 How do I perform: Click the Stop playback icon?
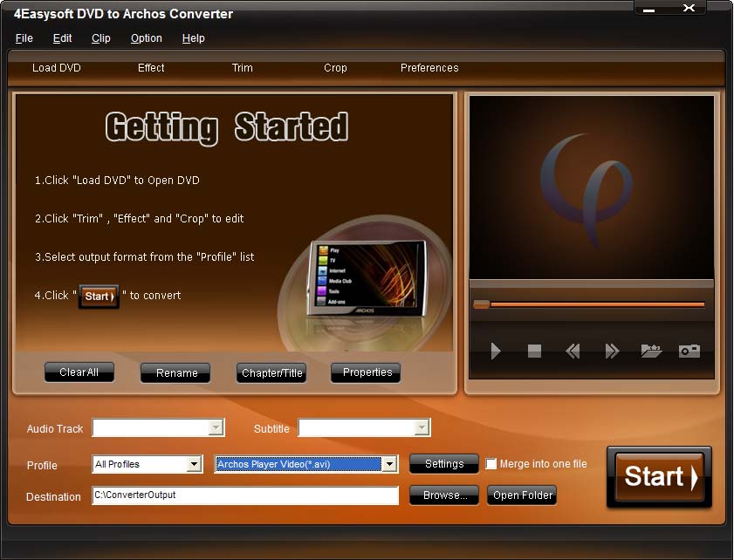pyautogui.click(x=534, y=352)
